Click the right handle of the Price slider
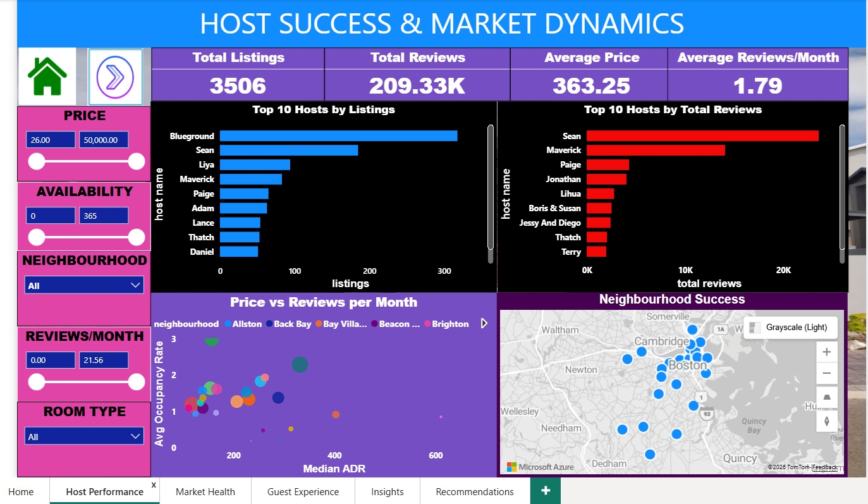 point(137,161)
